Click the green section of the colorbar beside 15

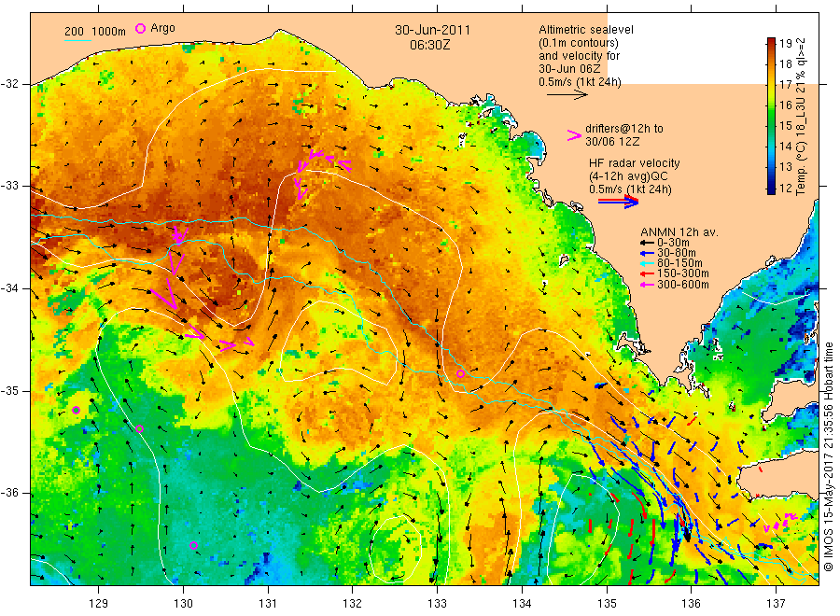(x=771, y=125)
